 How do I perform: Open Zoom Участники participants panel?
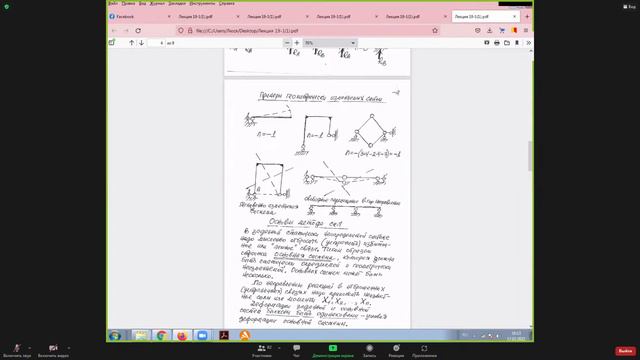pyautogui.click(x=262, y=351)
